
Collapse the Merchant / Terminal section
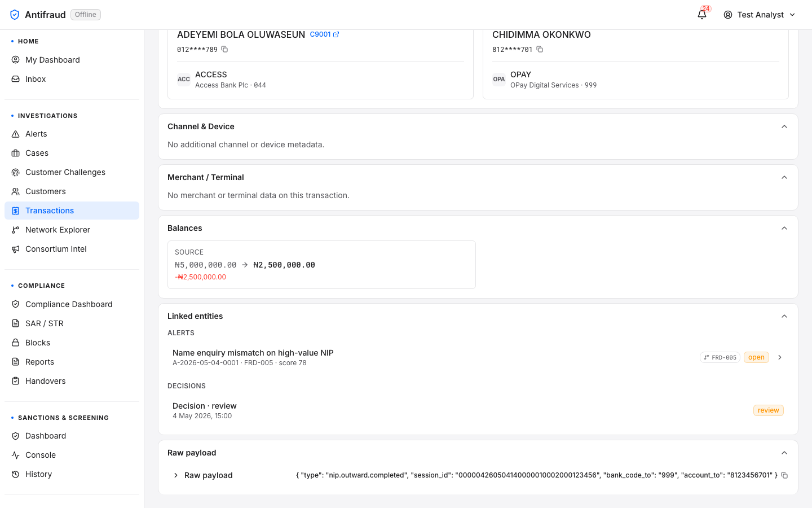tap(784, 177)
